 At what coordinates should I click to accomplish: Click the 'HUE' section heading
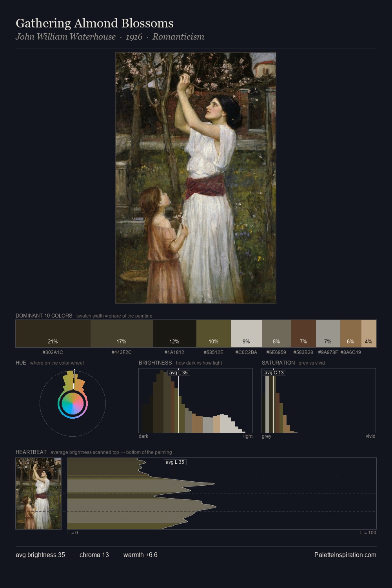21,363
